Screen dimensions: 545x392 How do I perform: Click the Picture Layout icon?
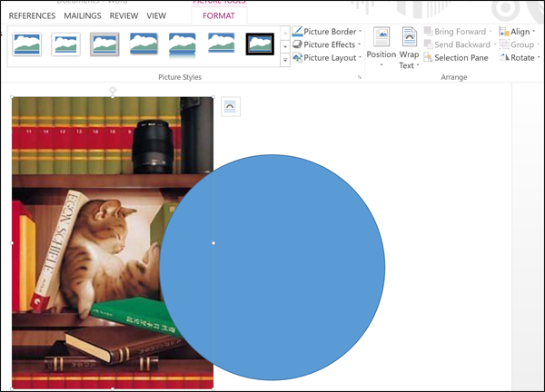(298, 58)
